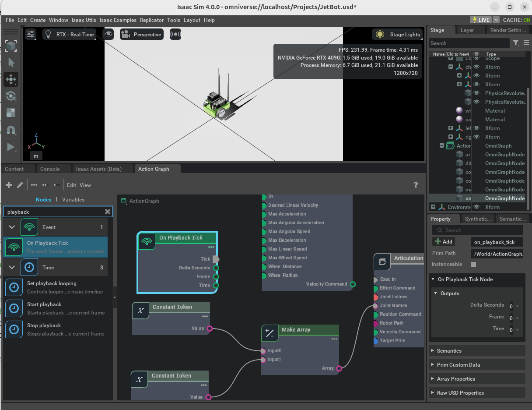Open the Replicator menu

[x=152, y=20]
